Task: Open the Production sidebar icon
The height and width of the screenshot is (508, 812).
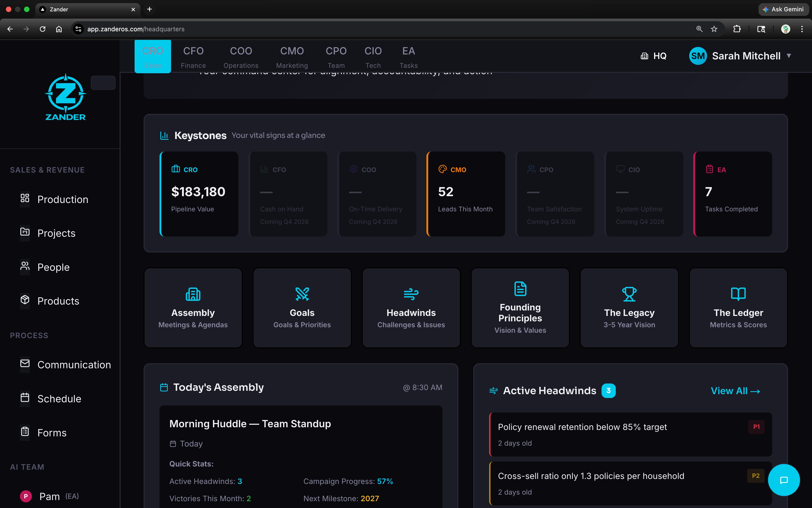Action: [x=25, y=198]
